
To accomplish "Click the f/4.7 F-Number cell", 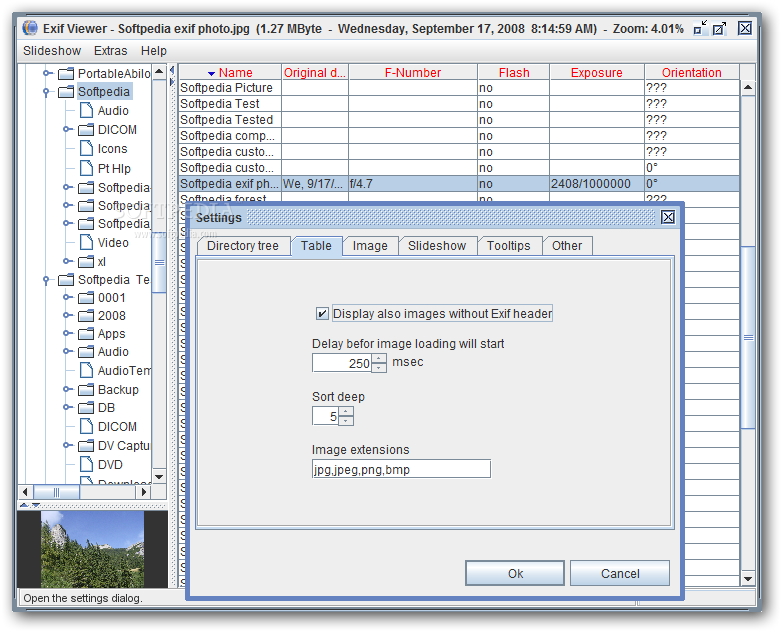I will click(x=412, y=184).
